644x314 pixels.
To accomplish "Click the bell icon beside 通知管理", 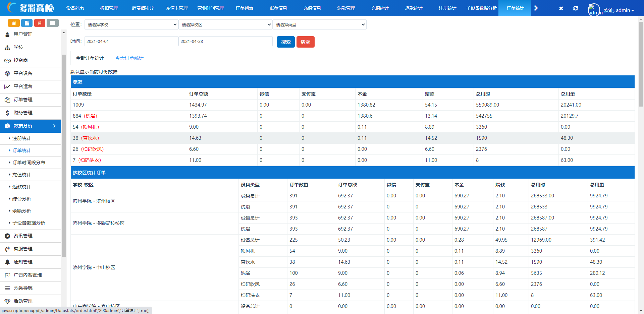I will click(7, 262).
